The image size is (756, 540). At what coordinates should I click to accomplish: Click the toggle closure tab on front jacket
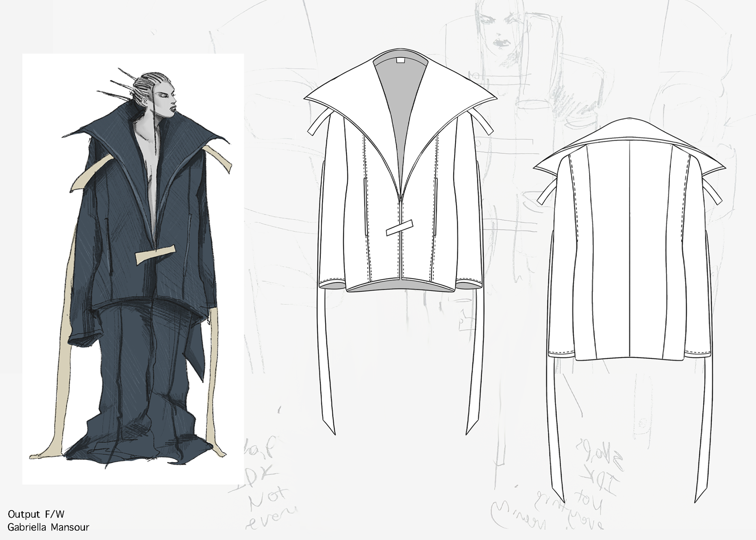(399, 228)
